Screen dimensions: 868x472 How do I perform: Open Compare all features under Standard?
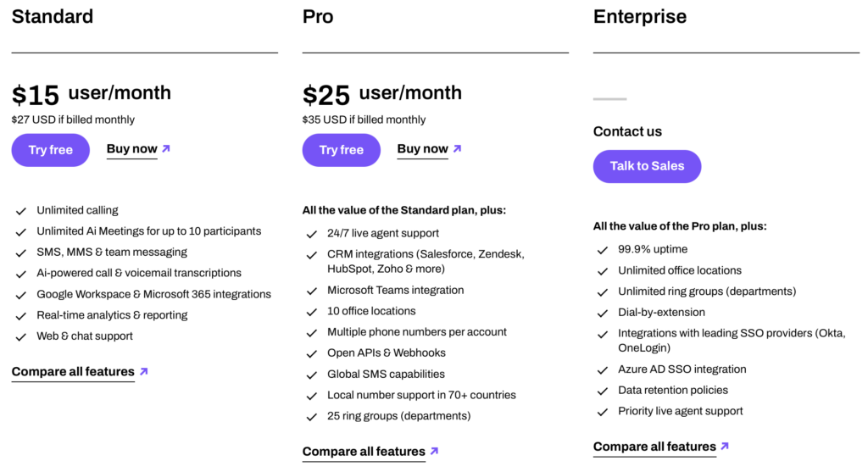(x=73, y=372)
